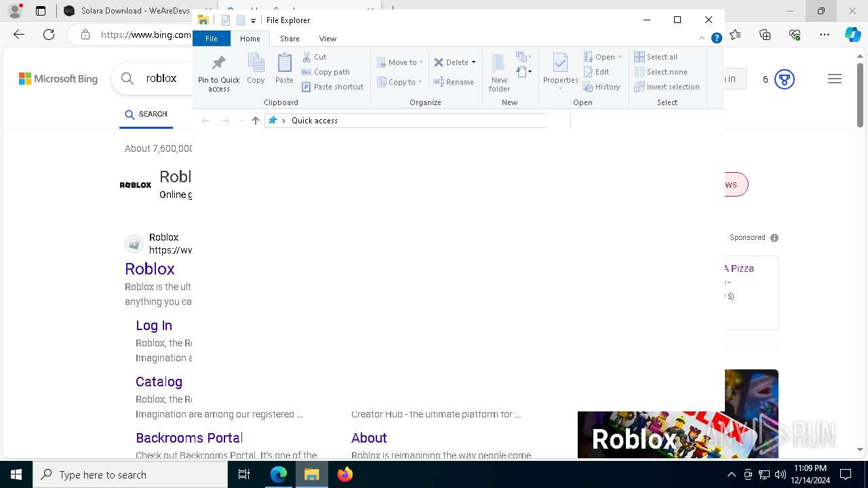Open Edge Settings and more menu

tap(825, 35)
